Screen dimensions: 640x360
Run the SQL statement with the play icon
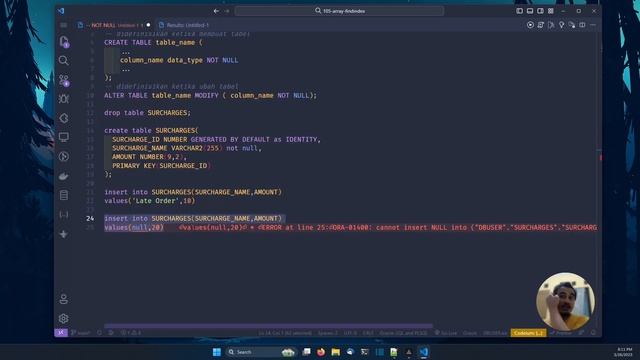[530, 25]
